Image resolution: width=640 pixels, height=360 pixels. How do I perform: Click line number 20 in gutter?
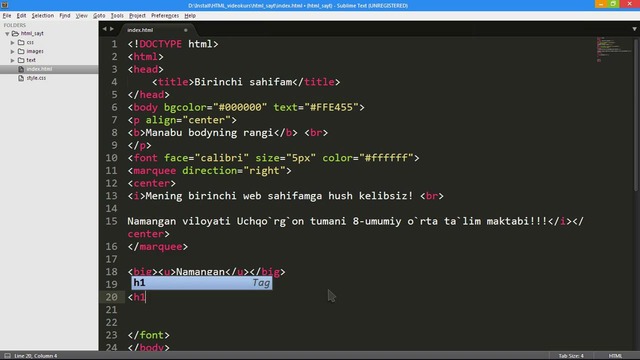111,297
